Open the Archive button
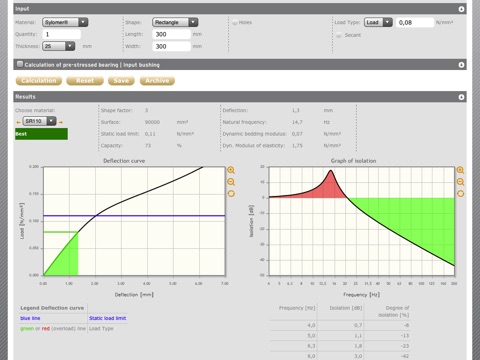This screenshot has height=360, width=480. pyautogui.click(x=157, y=81)
